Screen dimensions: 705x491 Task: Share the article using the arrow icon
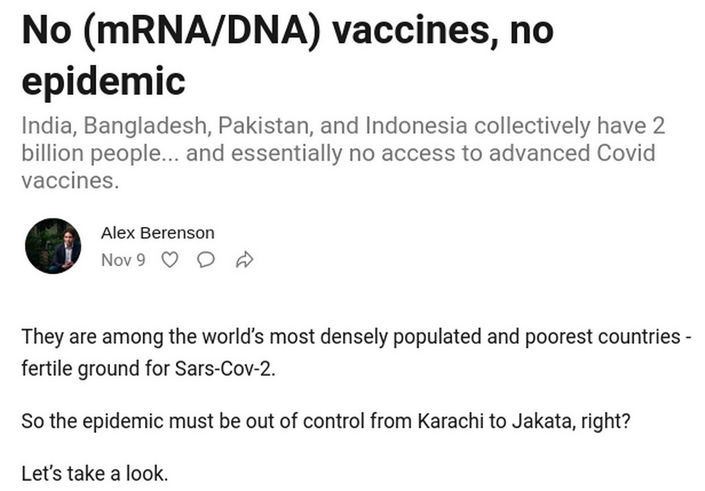click(245, 260)
